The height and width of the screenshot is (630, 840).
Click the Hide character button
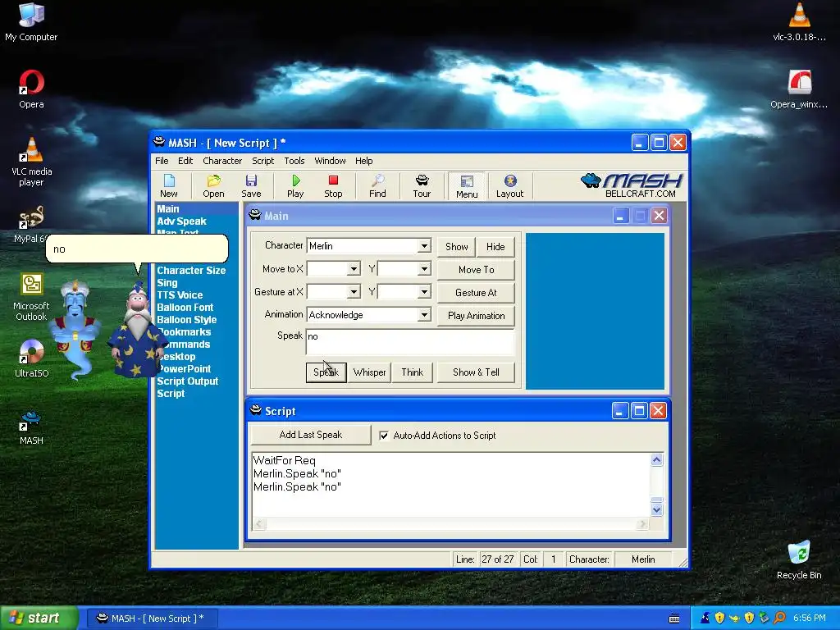(495, 247)
